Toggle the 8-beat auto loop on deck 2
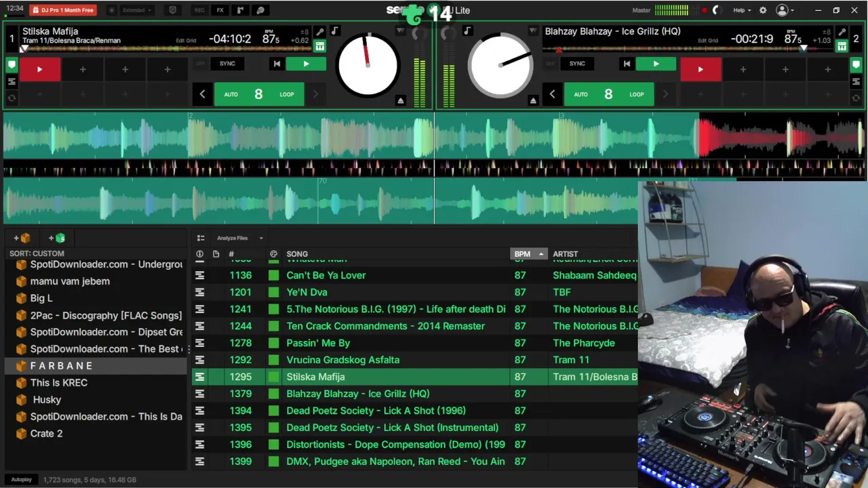 click(x=608, y=94)
